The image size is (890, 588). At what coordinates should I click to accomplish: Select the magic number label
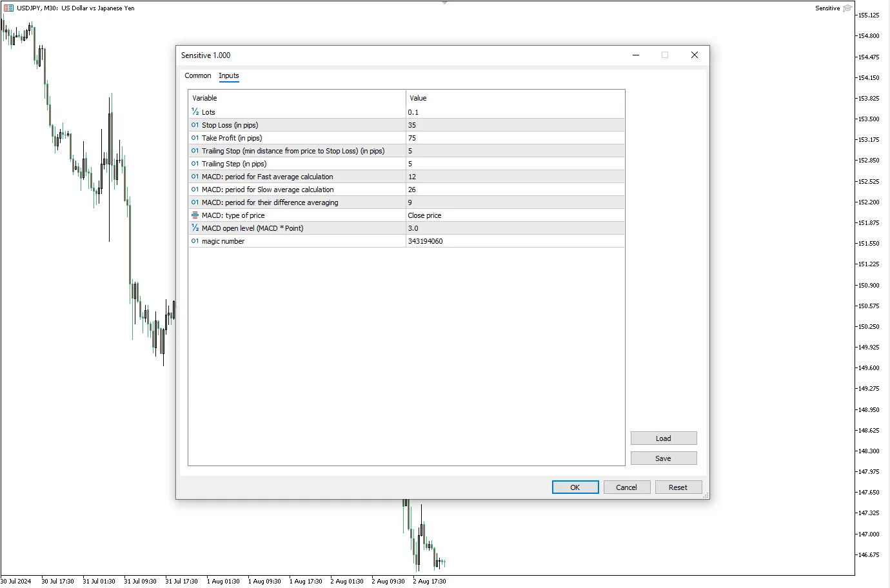[x=223, y=241]
